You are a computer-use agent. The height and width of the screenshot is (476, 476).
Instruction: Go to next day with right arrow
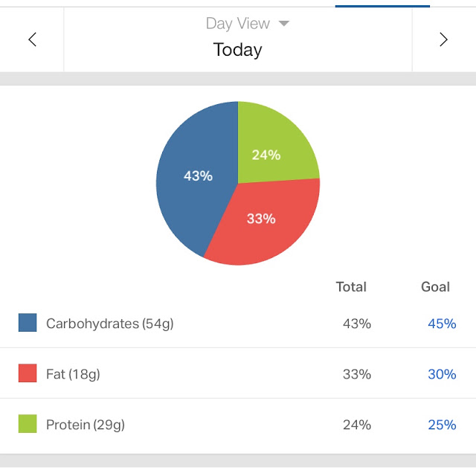pos(444,39)
